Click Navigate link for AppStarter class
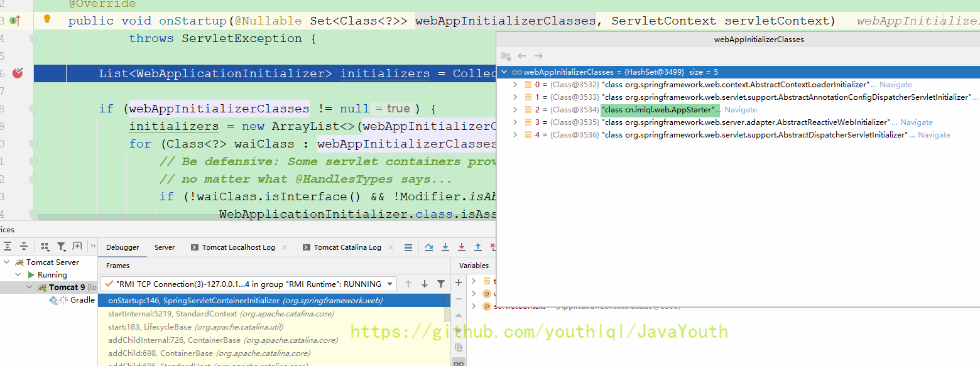This screenshot has height=366, width=980. pyautogui.click(x=741, y=110)
